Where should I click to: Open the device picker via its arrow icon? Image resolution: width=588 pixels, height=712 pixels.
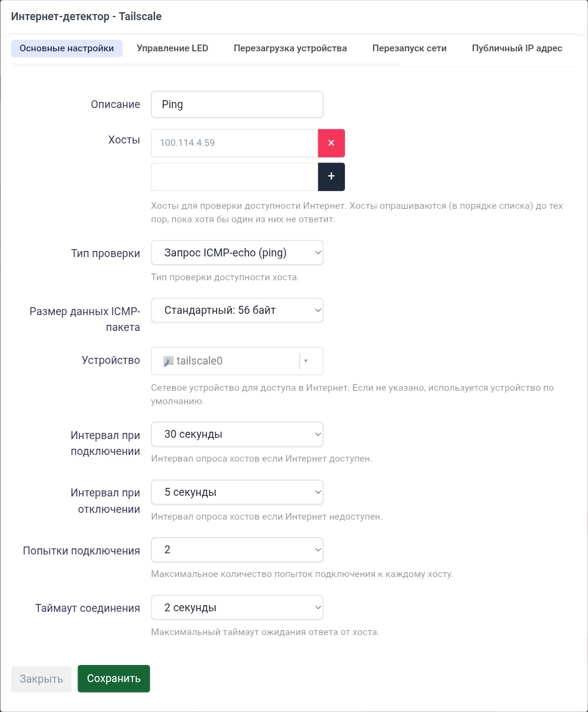pos(305,360)
